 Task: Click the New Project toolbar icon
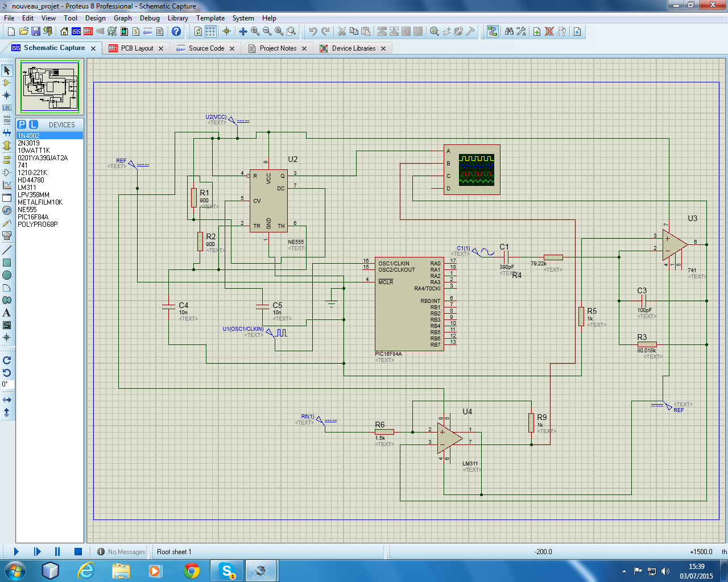click(11, 31)
